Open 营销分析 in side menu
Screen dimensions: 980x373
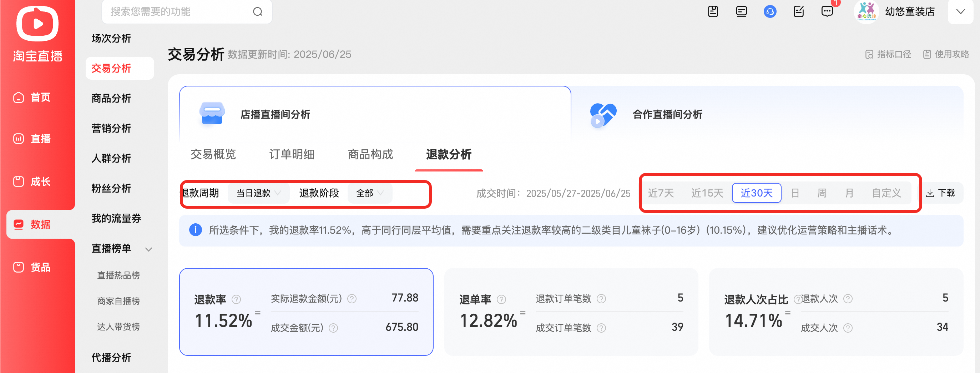pyautogui.click(x=111, y=128)
